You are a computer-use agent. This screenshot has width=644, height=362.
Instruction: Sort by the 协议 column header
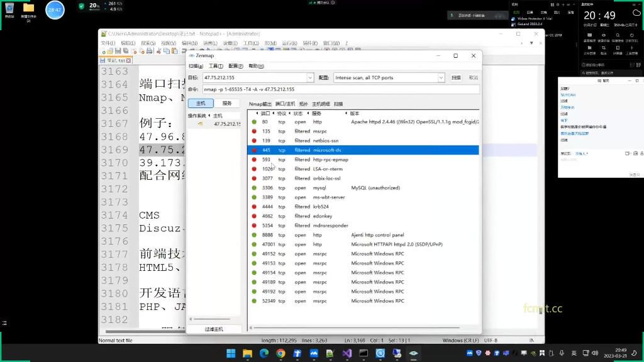coord(281,113)
